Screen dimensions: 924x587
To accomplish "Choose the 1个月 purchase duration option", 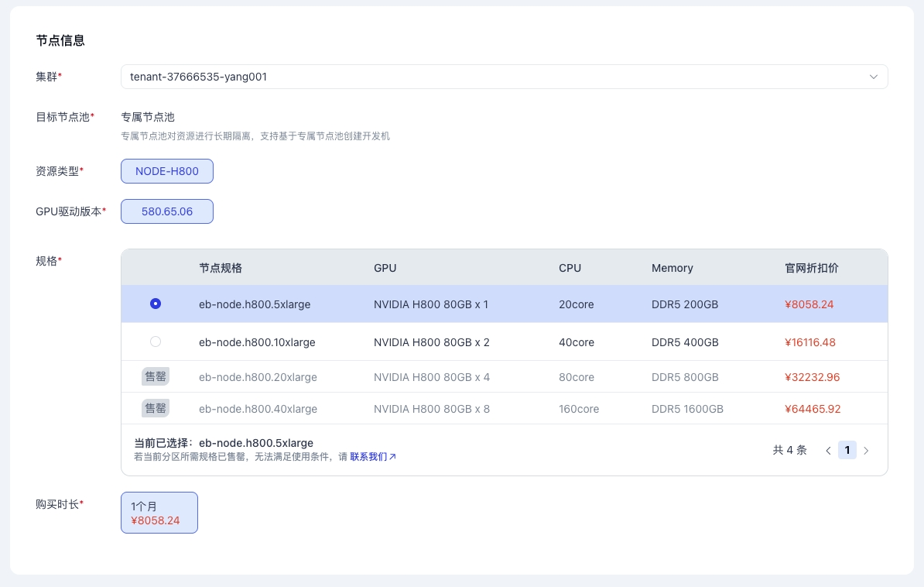I will click(x=159, y=513).
